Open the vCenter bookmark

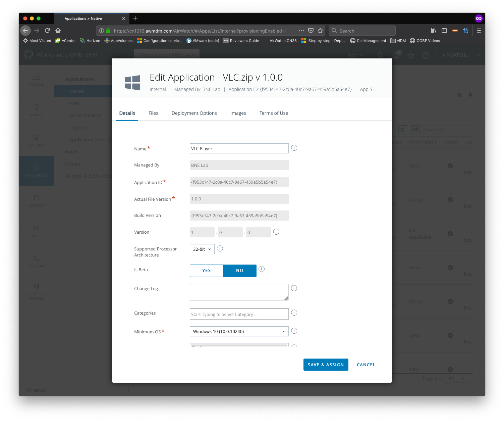pyautogui.click(x=66, y=41)
